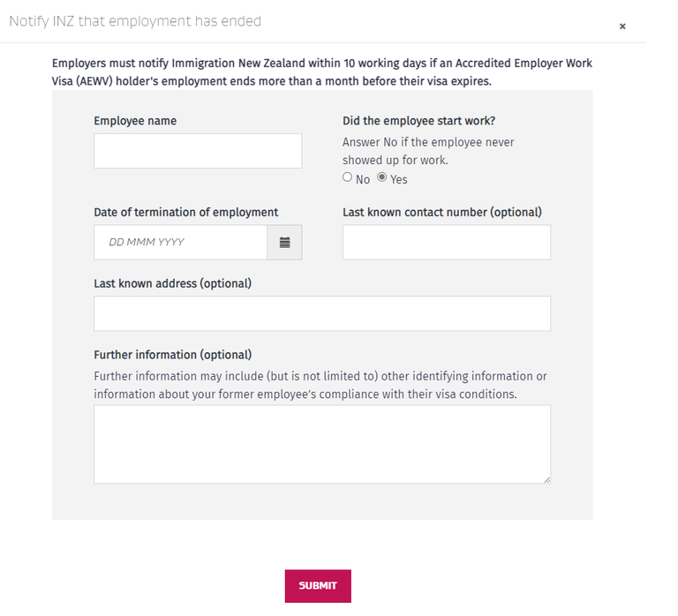Screen dimensions: 678x616
Task: Click the Last known contact number label
Action: [x=442, y=213]
